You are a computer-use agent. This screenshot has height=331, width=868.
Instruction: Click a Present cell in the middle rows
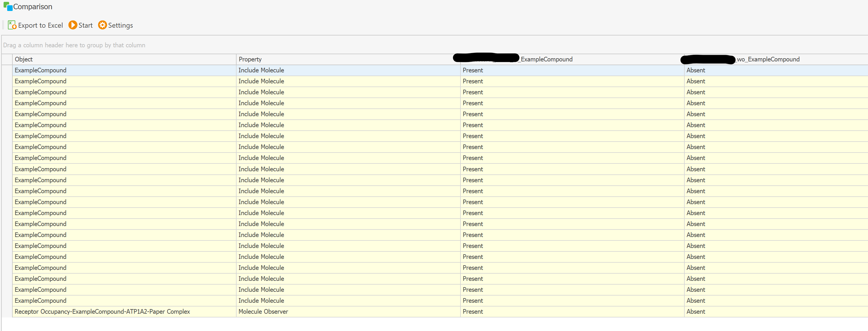coord(472,180)
